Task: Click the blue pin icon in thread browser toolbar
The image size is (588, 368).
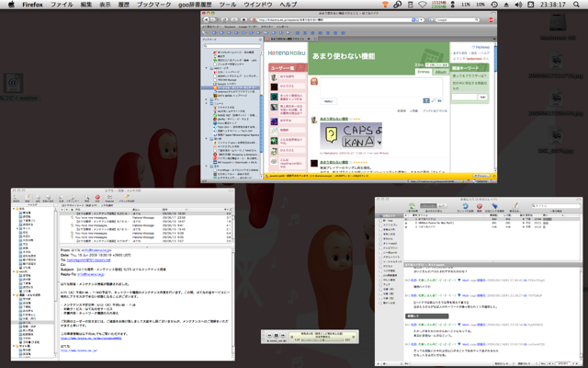Action: [494, 206]
